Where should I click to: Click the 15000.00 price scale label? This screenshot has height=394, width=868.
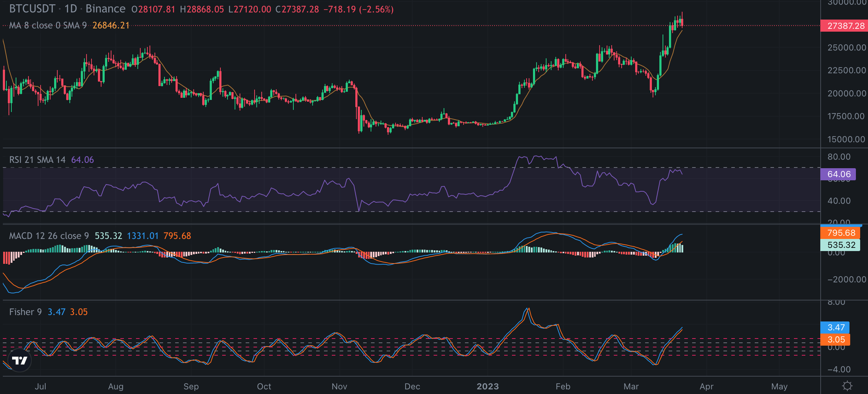tap(847, 139)
